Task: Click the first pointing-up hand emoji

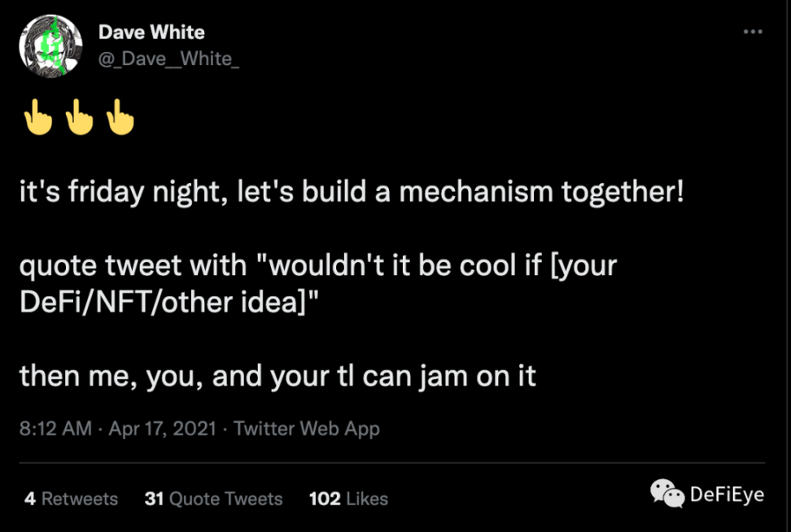Action: point(37,118)
